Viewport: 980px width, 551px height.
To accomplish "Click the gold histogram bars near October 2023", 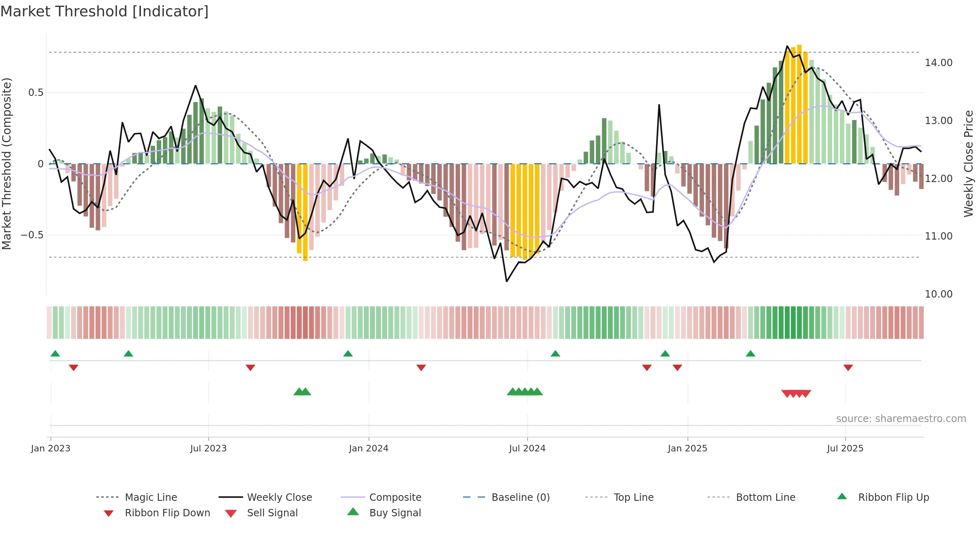I will click(x=302, y=211).
